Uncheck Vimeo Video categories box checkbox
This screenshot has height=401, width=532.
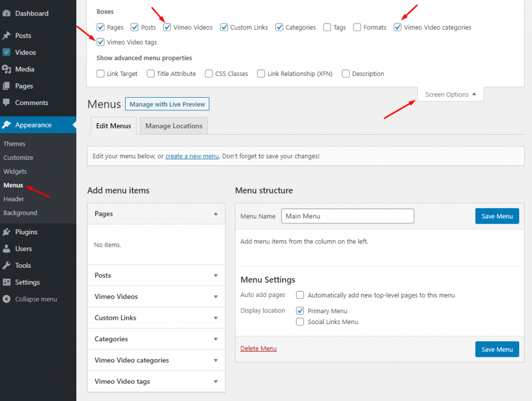(397, 27)
